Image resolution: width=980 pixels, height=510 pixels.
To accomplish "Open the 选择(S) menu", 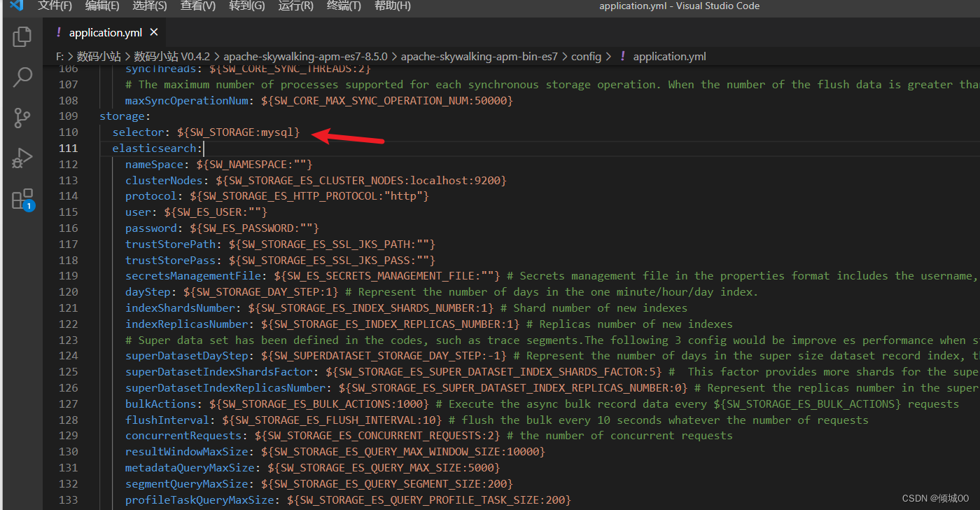I will tap(150, 6).
